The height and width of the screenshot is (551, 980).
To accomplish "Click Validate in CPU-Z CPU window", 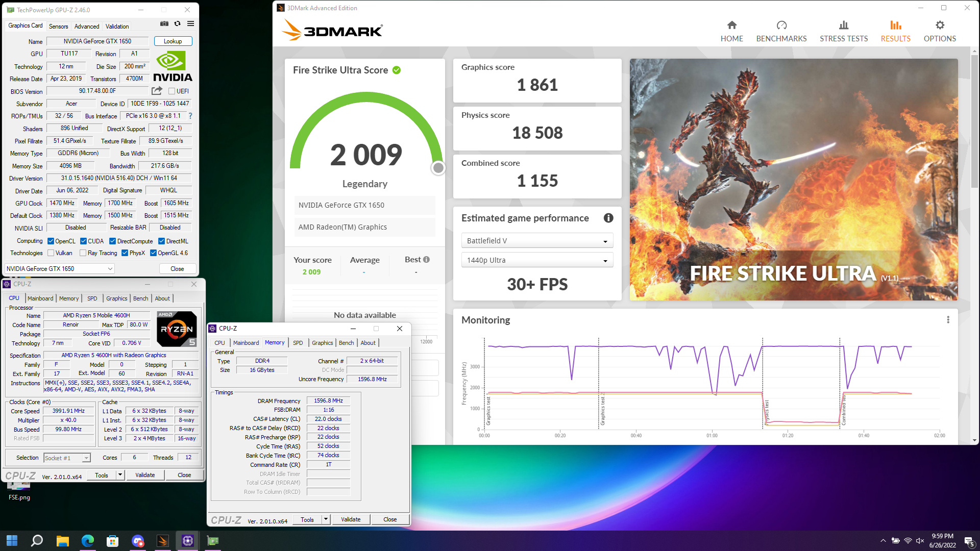I will (145, 475).
